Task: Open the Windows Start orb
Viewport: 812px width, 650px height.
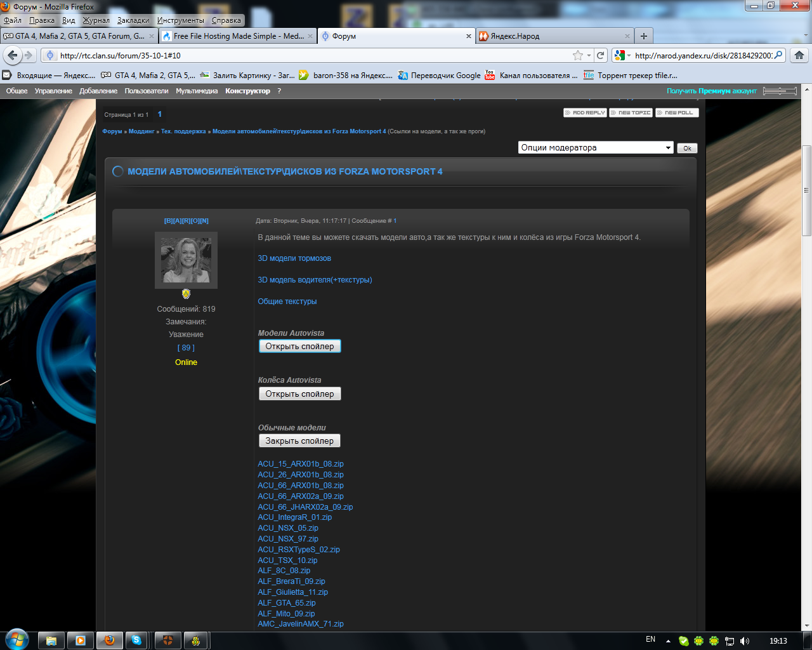Action: click(x=16, y=640)
